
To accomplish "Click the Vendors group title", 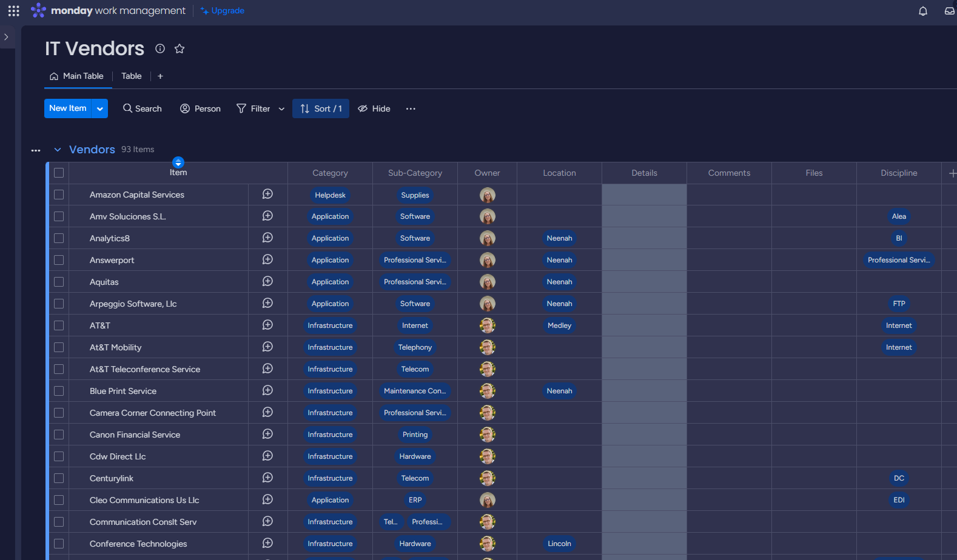I will (92, 150).
